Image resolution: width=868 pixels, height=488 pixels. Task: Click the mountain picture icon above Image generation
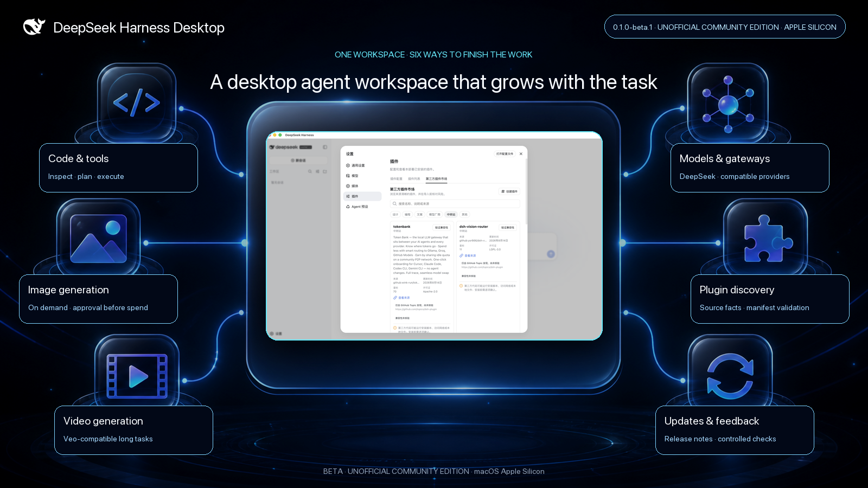[x=98, y=237]
